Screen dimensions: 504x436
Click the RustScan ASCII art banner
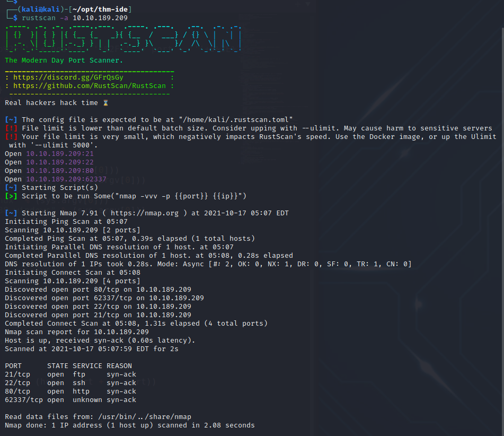[123, 38]
